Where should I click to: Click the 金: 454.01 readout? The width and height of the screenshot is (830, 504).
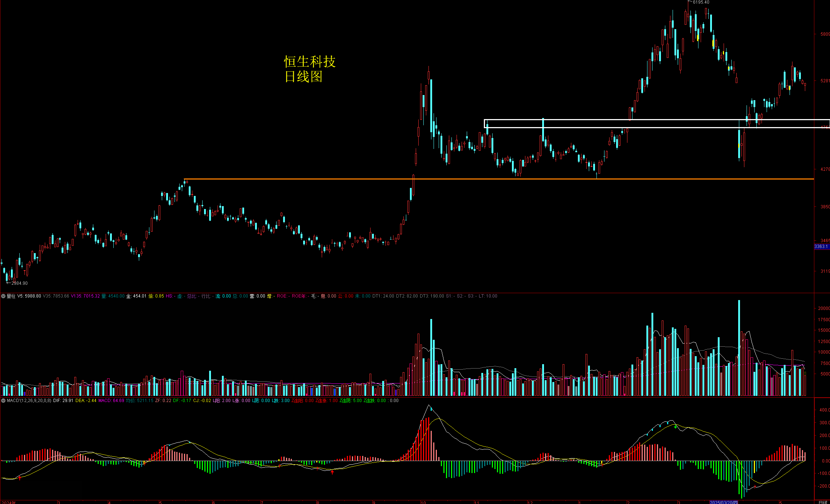pos(136,296)
